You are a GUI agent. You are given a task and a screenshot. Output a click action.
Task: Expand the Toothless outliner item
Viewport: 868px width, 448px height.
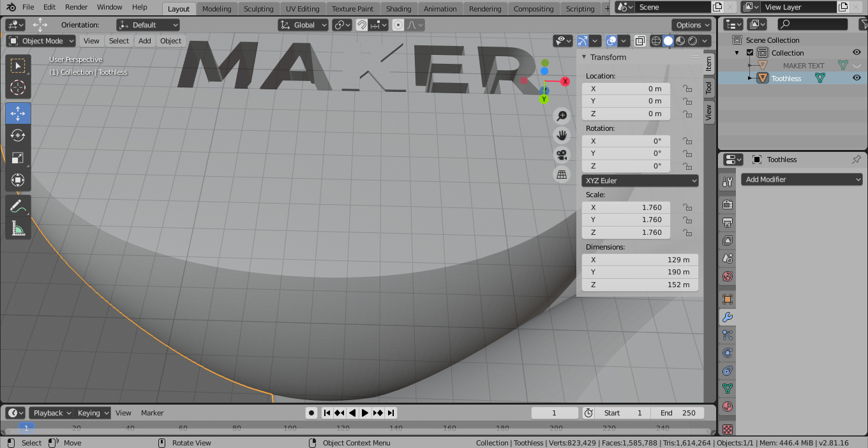(751, 78)
